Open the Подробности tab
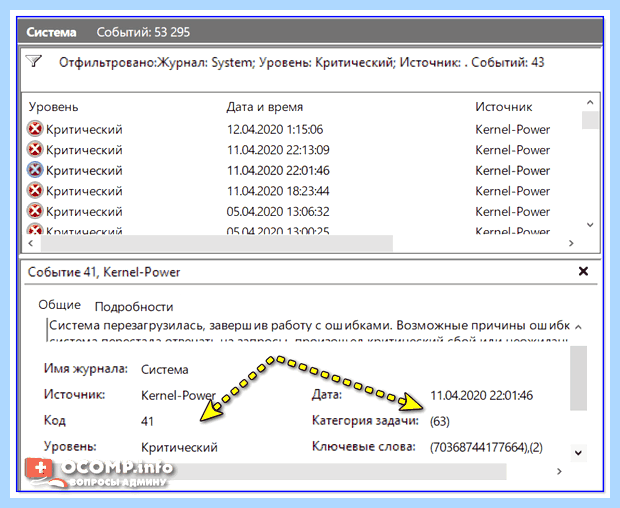Image resolution: width=620 pixels, height=508 pixels. (x=134, y=307)
